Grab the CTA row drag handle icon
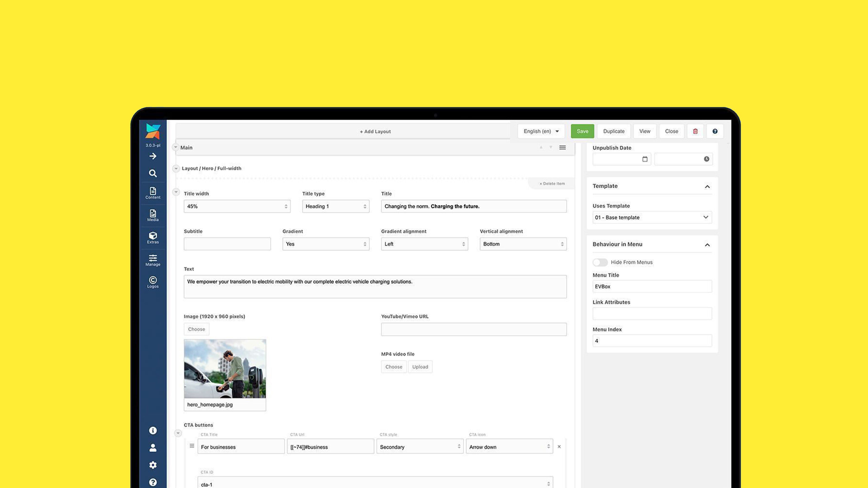 click(x=192, y=446)
